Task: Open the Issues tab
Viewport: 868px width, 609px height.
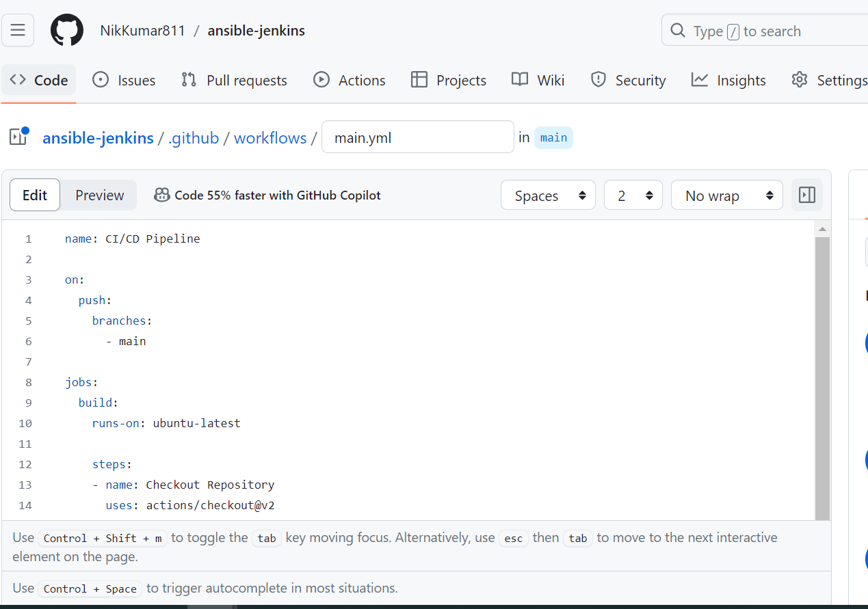Action: click(124, 80)
